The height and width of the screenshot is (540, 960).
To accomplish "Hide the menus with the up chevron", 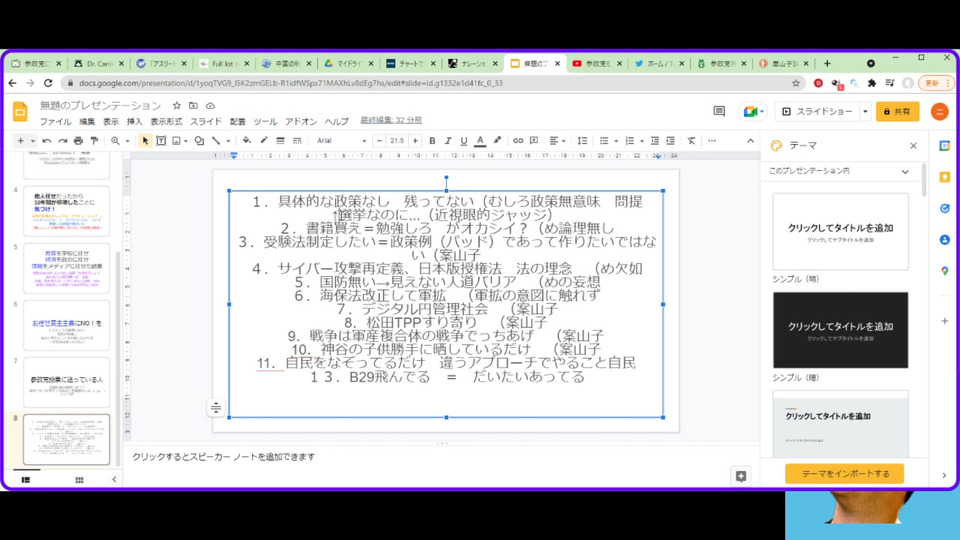I will pyautogui.click(x=750, y=141).
